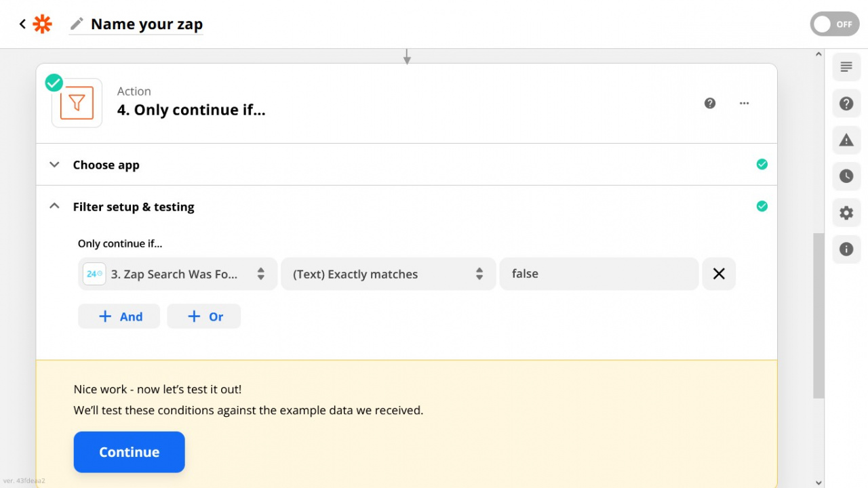Click the Continue button
Viewport: 868px width, 488px height.
(130, 452)
